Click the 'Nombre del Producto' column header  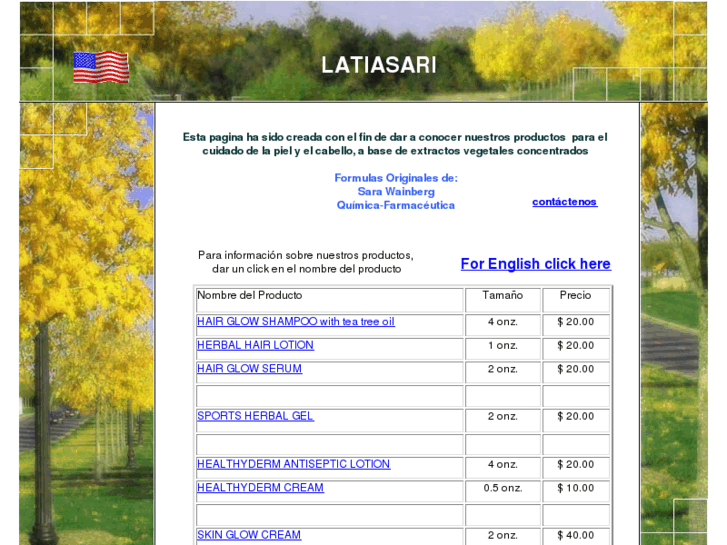coord(249,295)
